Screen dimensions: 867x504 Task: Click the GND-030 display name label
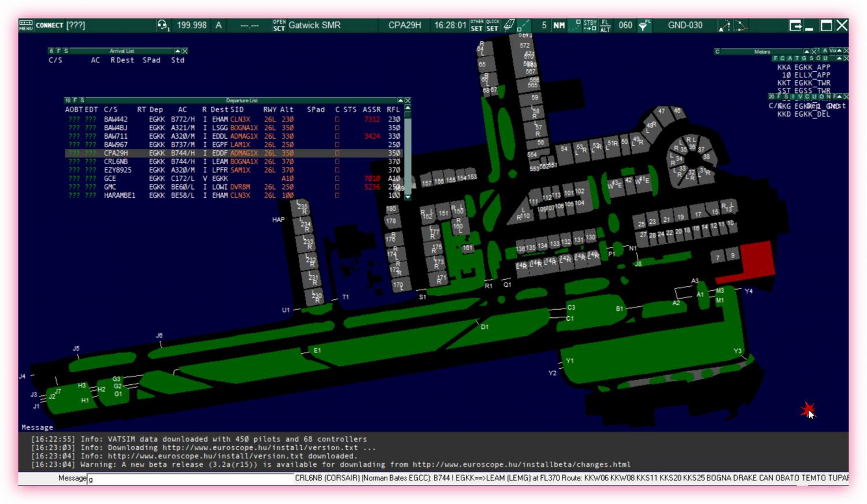pyautogui.click(x=685, y=25)
